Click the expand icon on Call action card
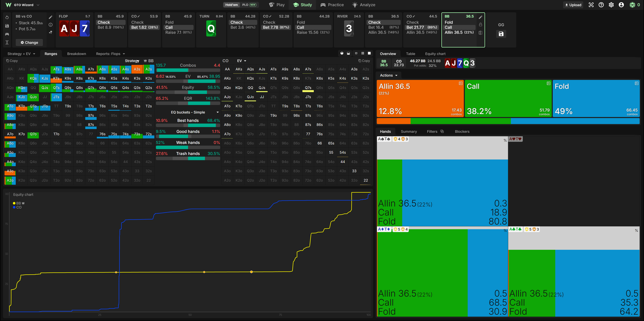This screenshot has width=644, height=321. (x=549, y=83)
